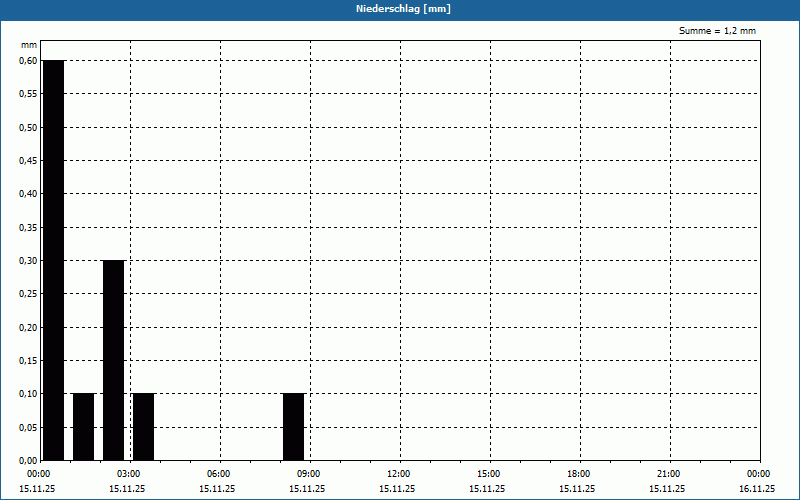
Task: Click the mm unit label above the y-axis
Action: tap(29, 45)
